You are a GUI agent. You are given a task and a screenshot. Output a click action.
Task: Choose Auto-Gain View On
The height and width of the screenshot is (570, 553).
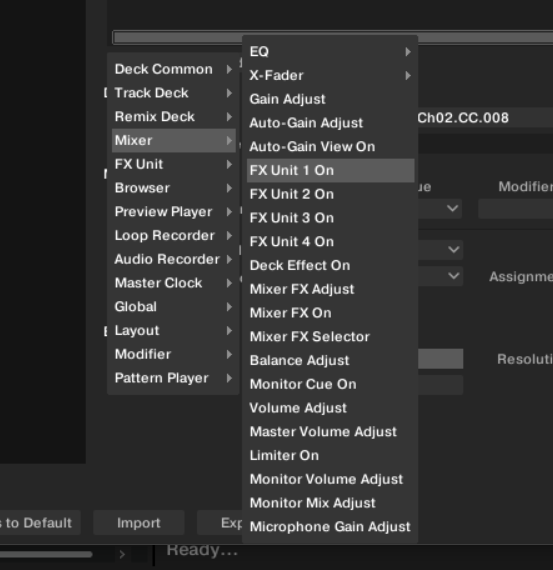point(330,146)
